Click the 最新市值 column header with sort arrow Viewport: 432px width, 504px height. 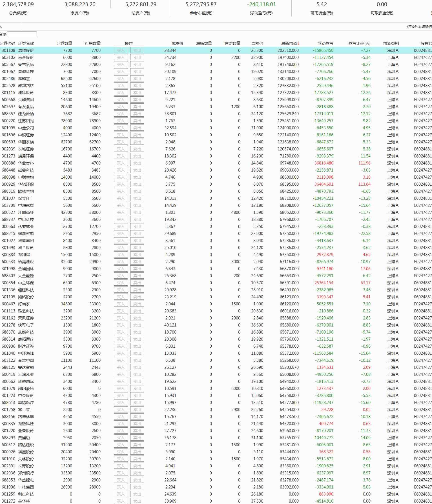(290, 43)
